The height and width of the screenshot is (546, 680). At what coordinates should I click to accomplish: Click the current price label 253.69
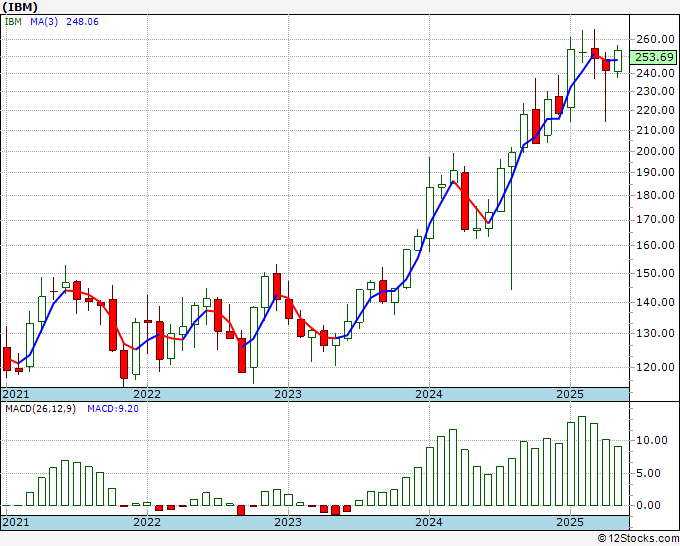coord(654,57)
